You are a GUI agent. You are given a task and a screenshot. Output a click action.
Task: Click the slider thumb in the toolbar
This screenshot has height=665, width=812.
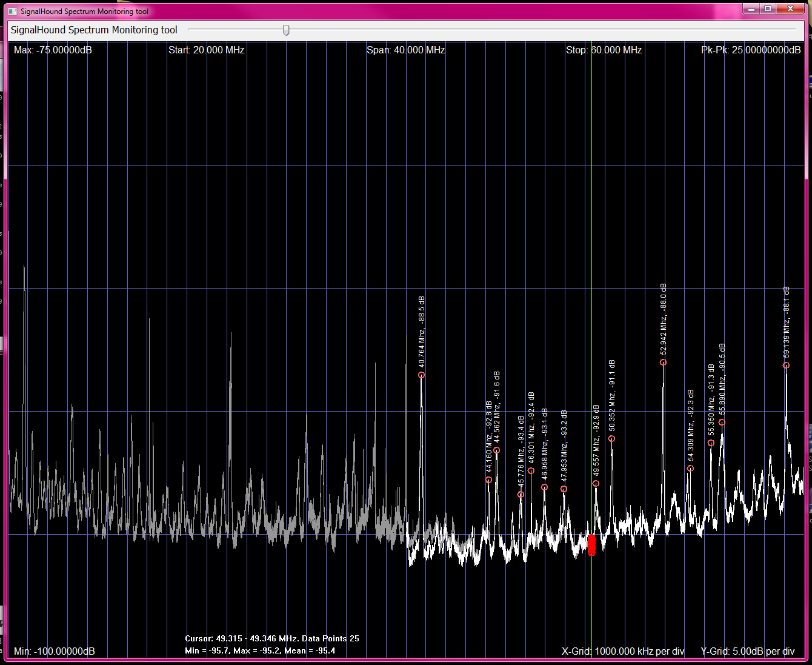click(286, 30)
